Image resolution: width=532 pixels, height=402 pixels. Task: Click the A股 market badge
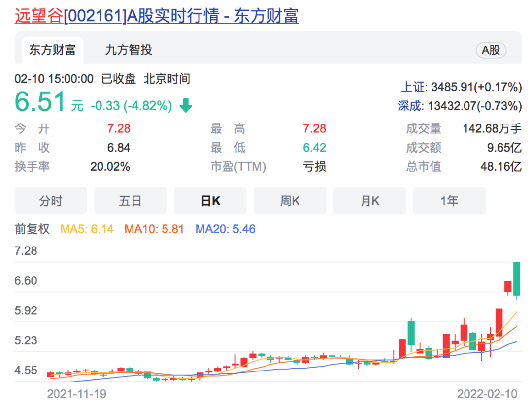tap(491, 50)
